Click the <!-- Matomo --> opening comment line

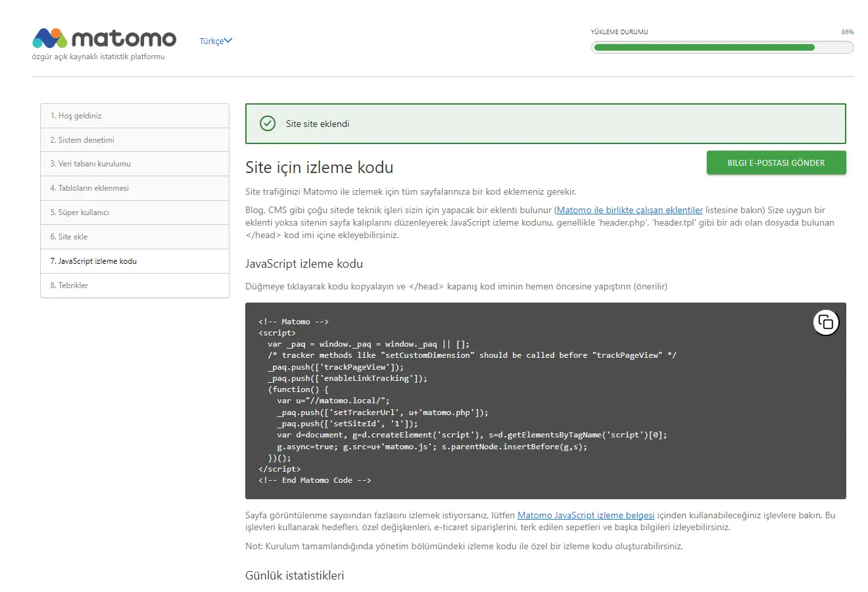[x=293, y=322]
